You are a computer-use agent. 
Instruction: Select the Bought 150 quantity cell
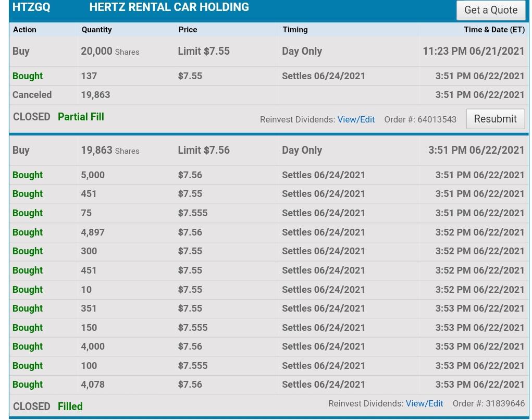[89, 328]
